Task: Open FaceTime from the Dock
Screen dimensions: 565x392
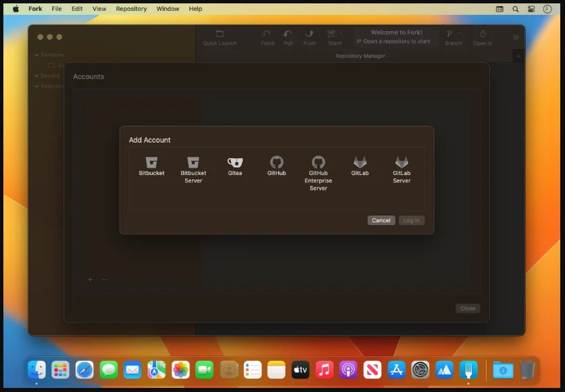Action: [x=204, y=370]
